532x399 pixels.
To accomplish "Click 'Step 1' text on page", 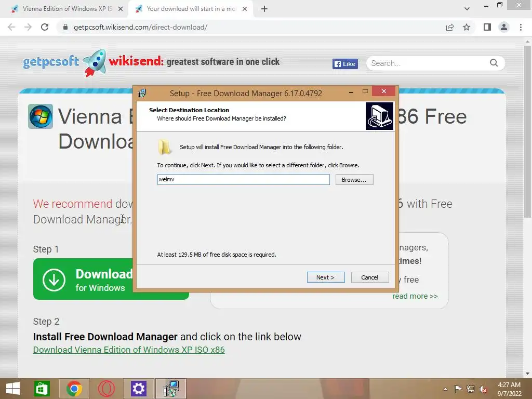I will coord(46,249).
